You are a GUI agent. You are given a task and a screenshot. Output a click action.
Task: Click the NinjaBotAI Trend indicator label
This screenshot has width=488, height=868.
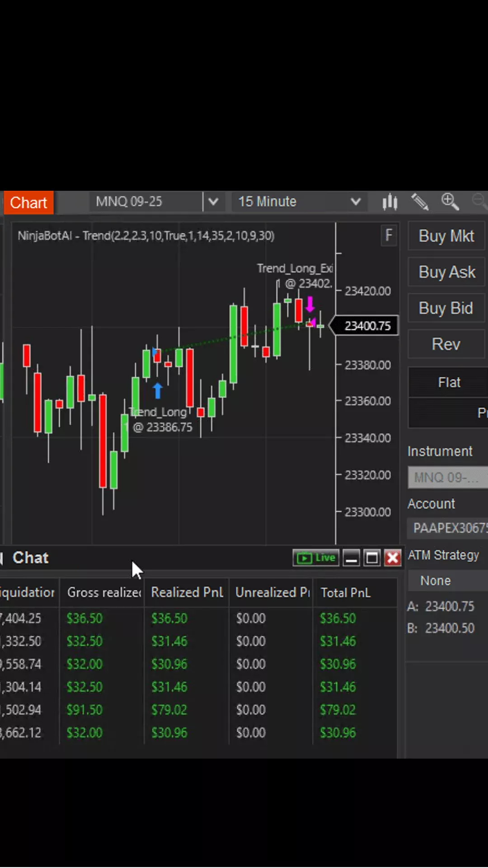[x=146, y=236]
